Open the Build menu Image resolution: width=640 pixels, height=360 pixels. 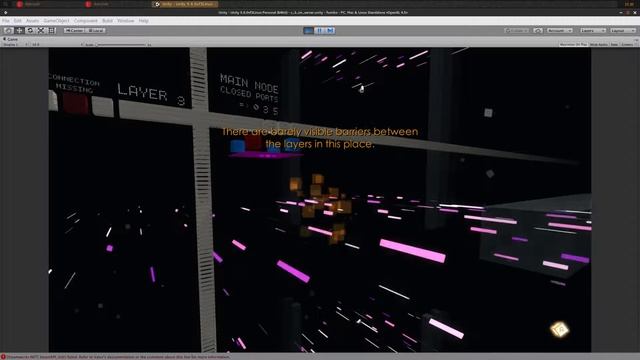click(107, 20)
